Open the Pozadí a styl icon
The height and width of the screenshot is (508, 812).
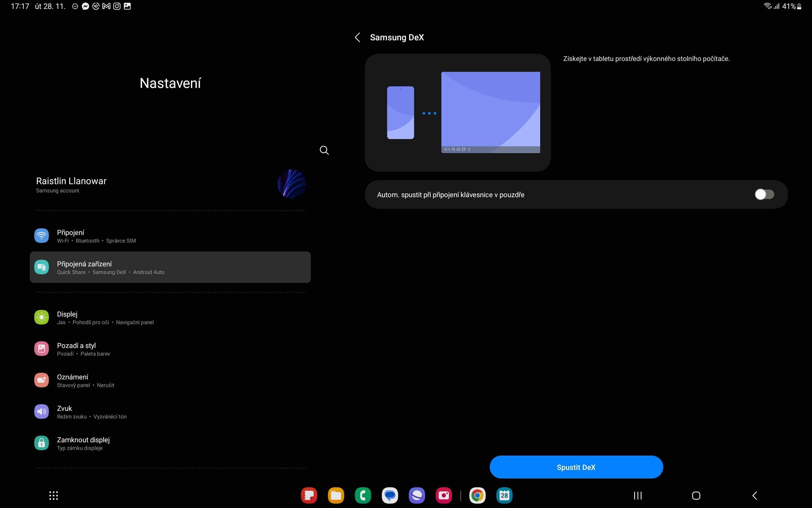(42, 349)
